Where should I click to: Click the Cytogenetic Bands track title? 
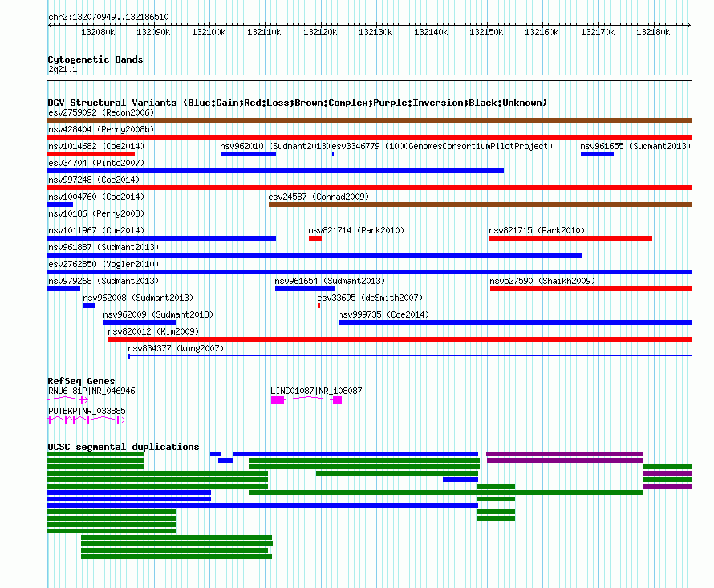pyautogui.click(x=95, y=59)
